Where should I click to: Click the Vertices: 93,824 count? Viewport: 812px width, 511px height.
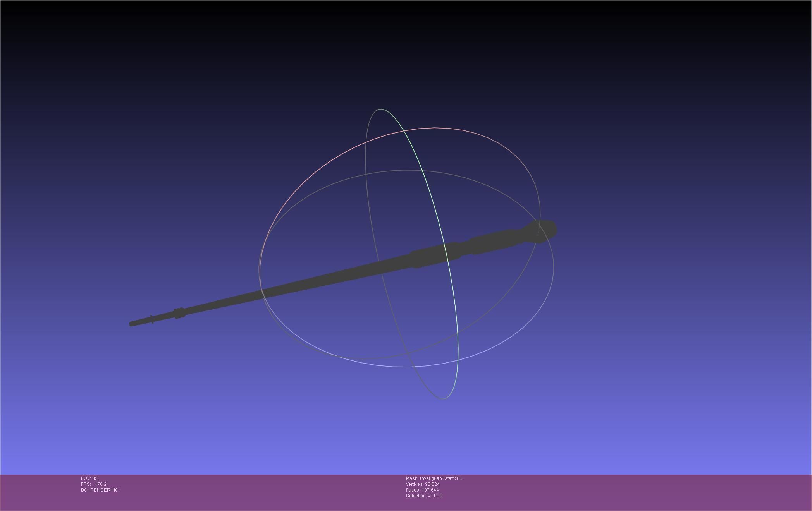coord(422,484)
